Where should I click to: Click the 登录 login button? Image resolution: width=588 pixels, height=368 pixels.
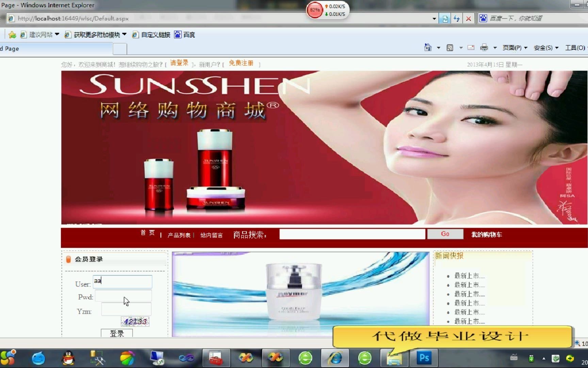[117, 333]
